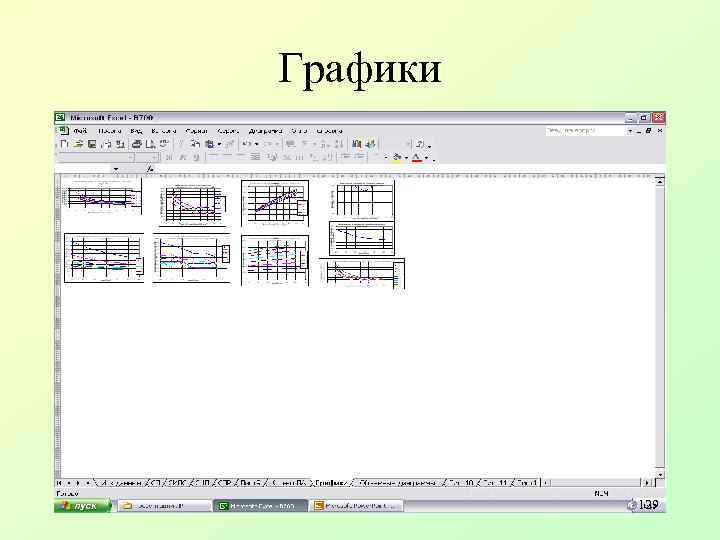Open the Диаграмма menu

point(265,131)
